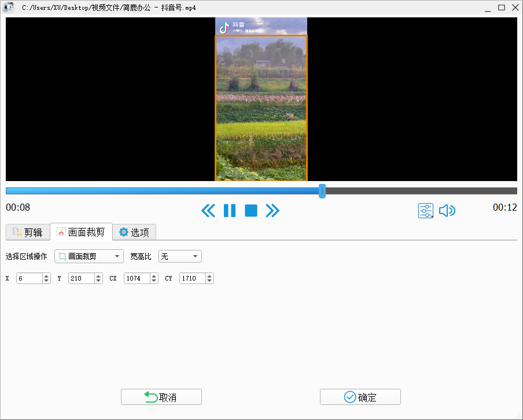Mute the audio via the speaker icon
Screen dimensions: 523x420
point(447,211)
